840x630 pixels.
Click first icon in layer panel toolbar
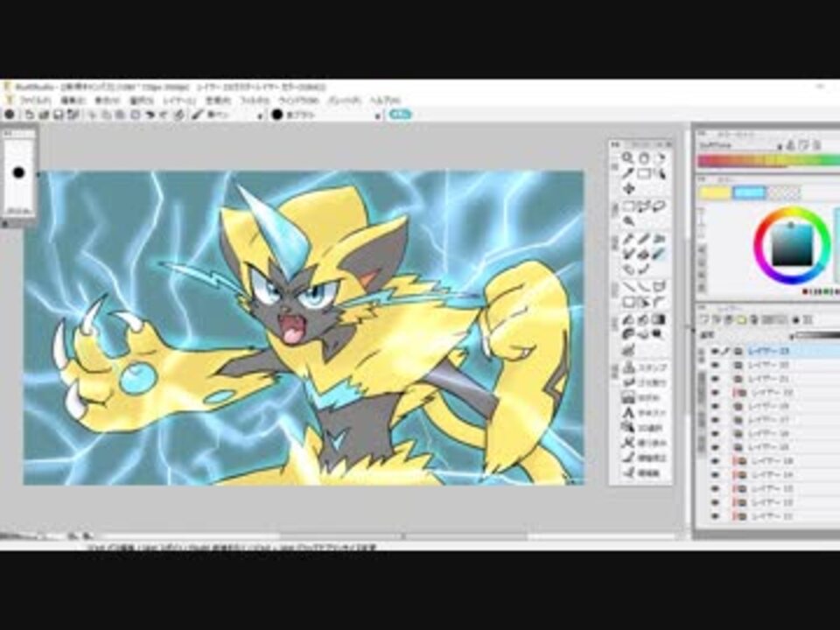(704, 320)
